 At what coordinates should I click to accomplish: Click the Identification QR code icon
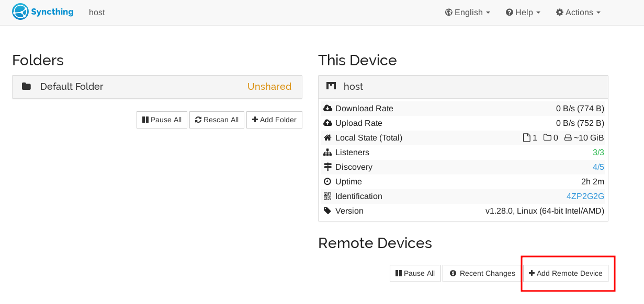[328, 196]
